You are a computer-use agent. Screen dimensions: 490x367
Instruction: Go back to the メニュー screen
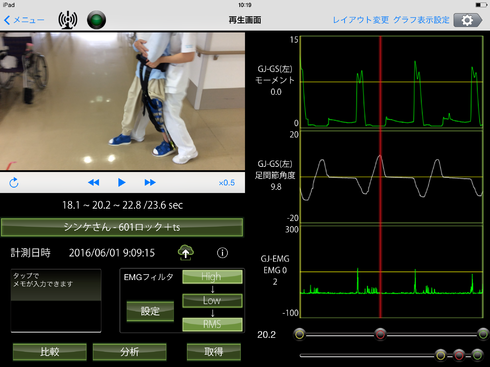pos(24,20)
